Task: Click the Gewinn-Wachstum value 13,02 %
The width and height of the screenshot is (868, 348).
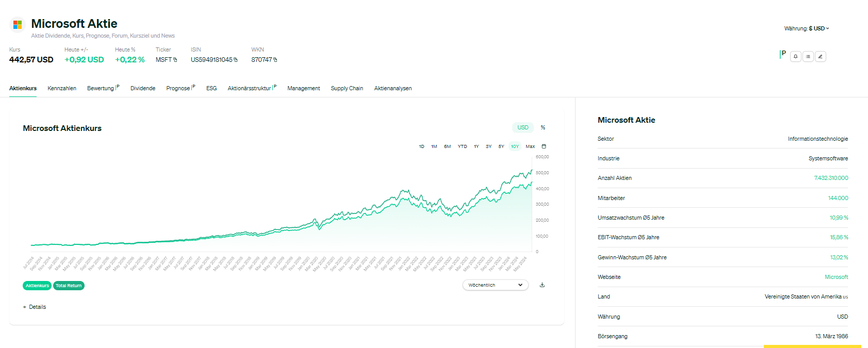Action: coord(839,257)
